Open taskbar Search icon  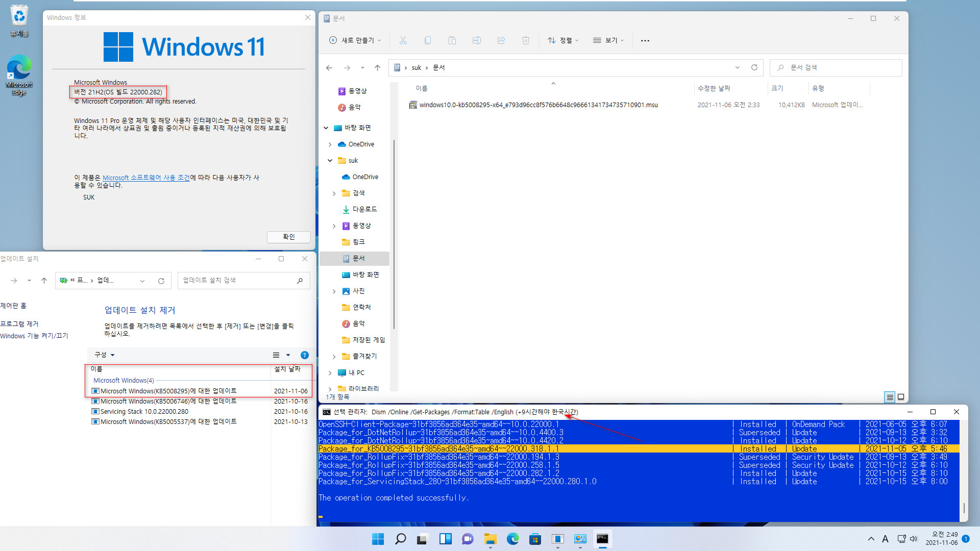point(401,539)
